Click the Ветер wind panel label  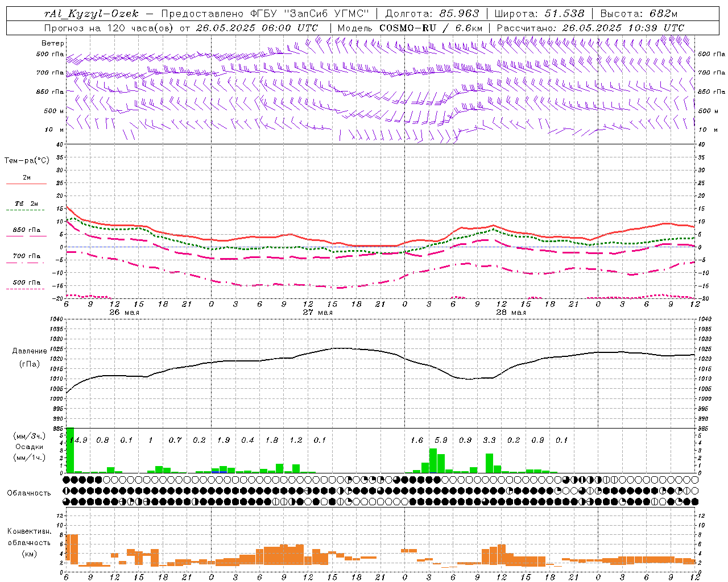(x=52, y=43)
